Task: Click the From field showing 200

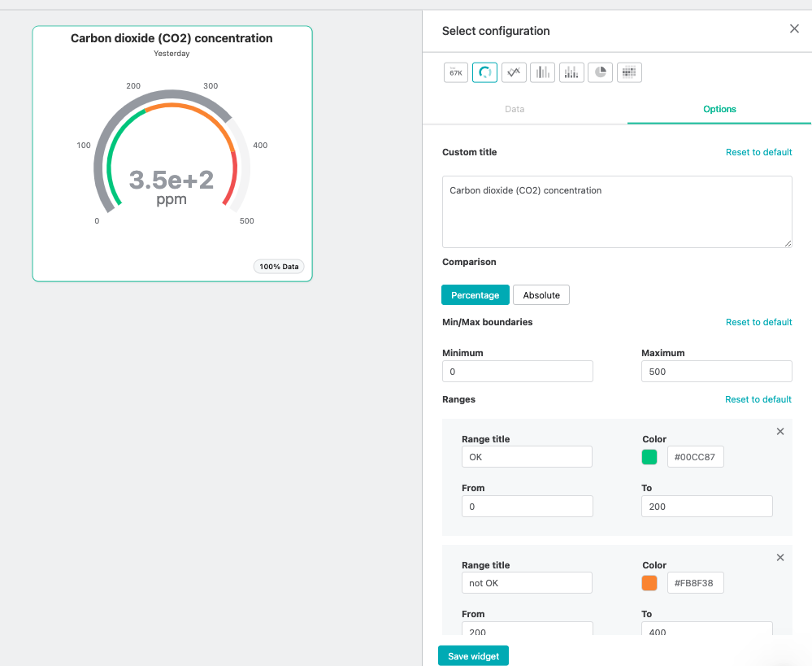Action: click(528, 629)
